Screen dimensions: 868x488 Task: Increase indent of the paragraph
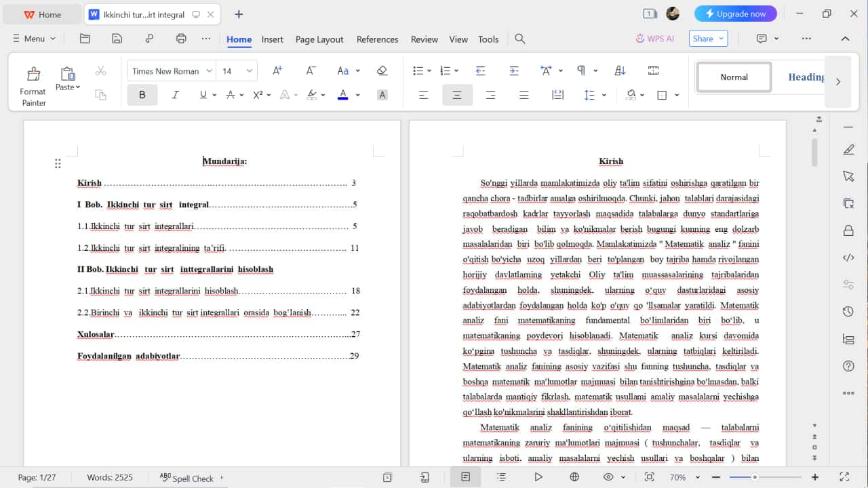click(x=514, y=70)
